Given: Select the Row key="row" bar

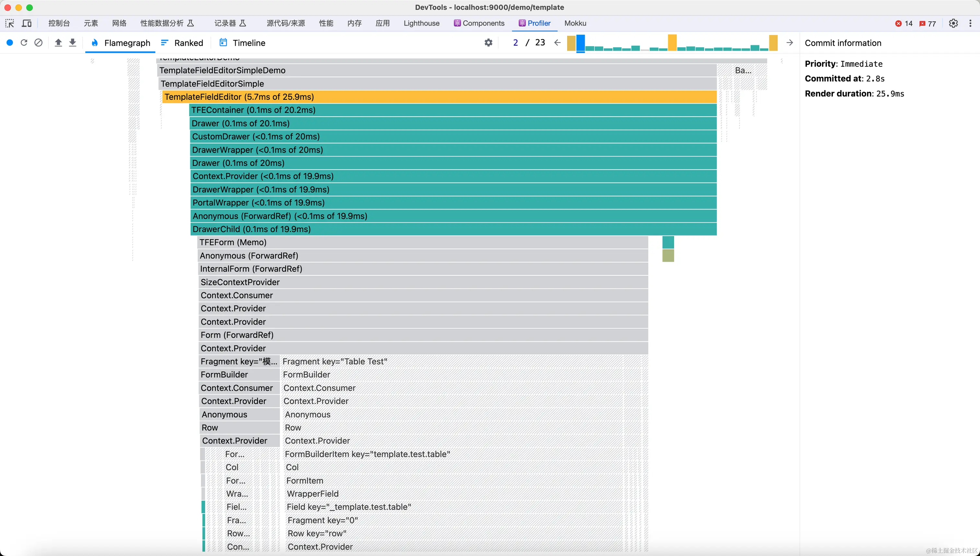Looking at the screenshot, I should coord(454,533).
